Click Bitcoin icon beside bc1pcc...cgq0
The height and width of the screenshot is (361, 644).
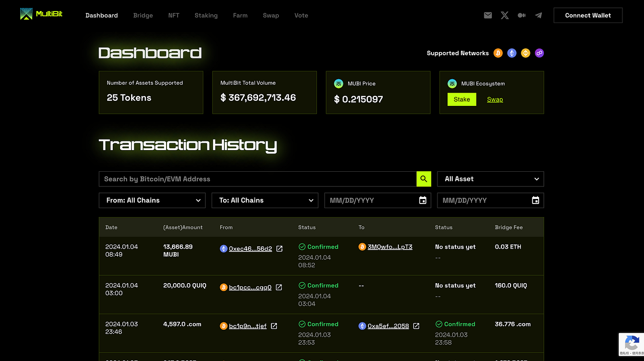pos(224,287)
